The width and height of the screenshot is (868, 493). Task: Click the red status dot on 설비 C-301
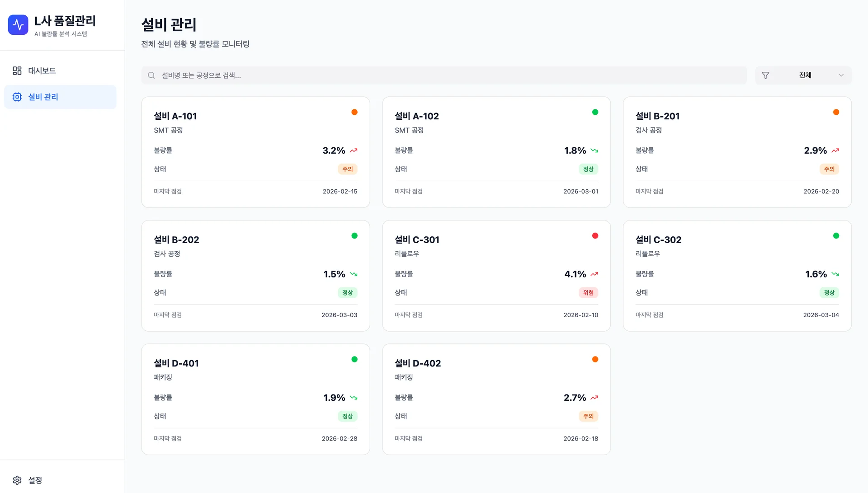pyautogui.click(x=595, y=235)
